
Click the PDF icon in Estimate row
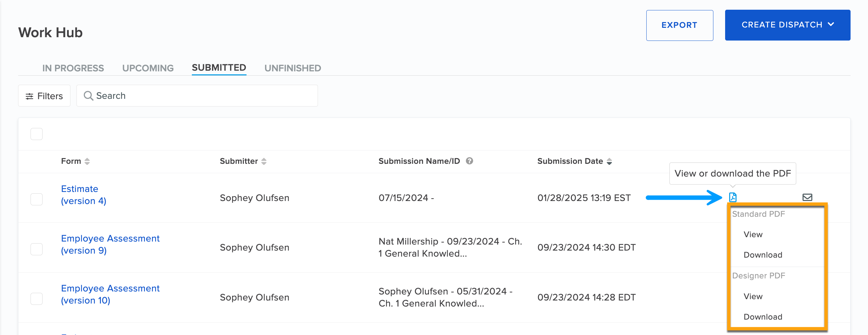733,197
